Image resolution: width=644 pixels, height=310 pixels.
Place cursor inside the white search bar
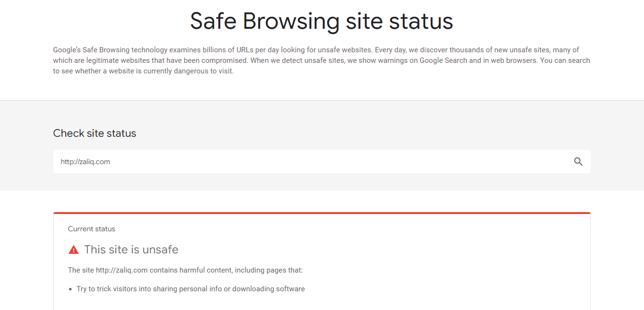tap(240, 162)
